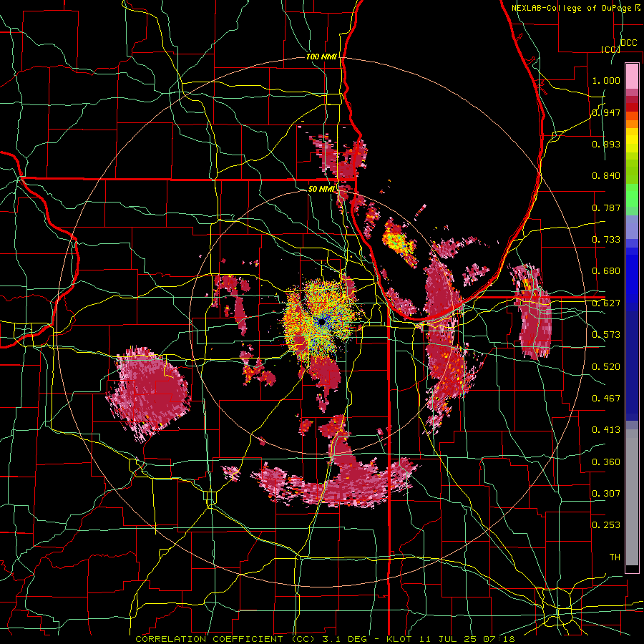
Task: Select the 0.893 scale value
Action: click(606, 144)
